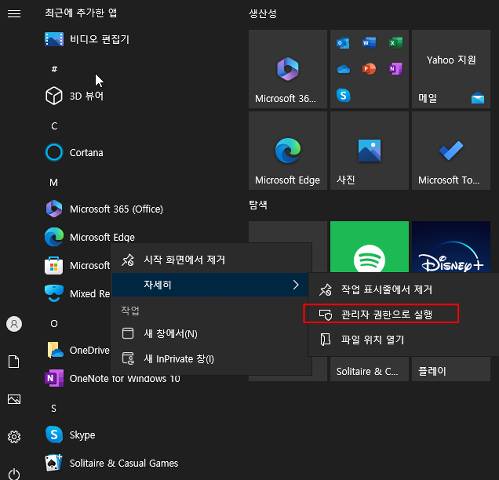Open the Microsoft To Do tile
Screen dimensions: 499x480
[x=451, y=151]
